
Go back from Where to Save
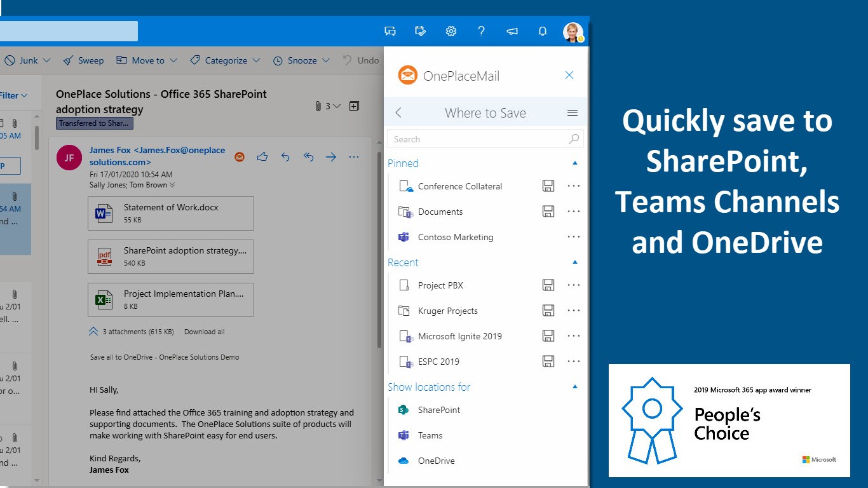pyautogui.click(x=398, y=112)
